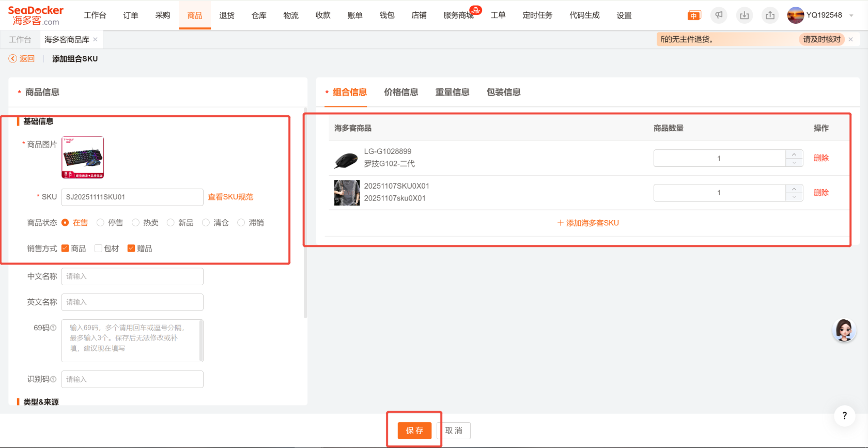Switch to the 价格信息 tab
The height and width of the screenshot is (448, 868).
tap(401, 92)
